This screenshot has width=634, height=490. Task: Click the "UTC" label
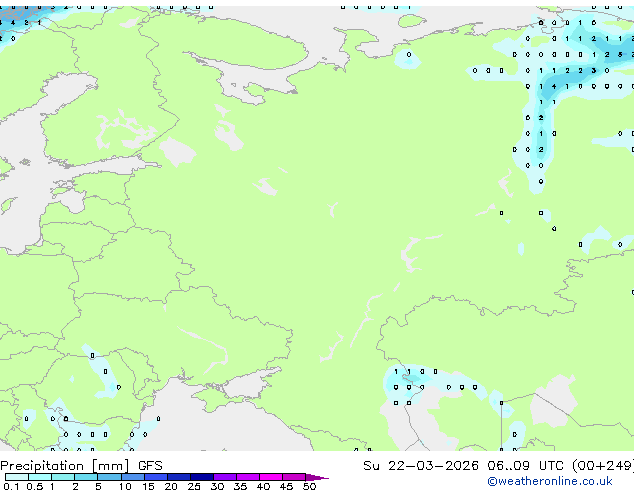coord(551,466)
